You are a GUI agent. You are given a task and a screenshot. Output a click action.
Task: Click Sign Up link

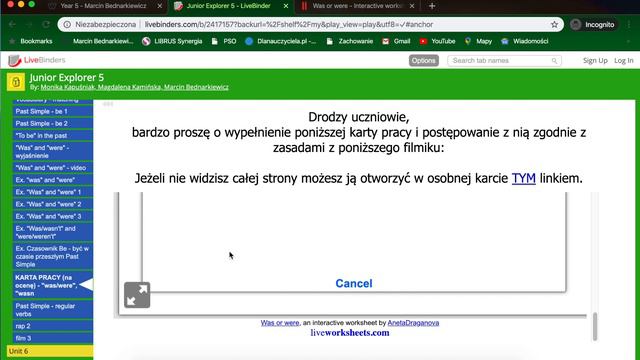(595, 60)
